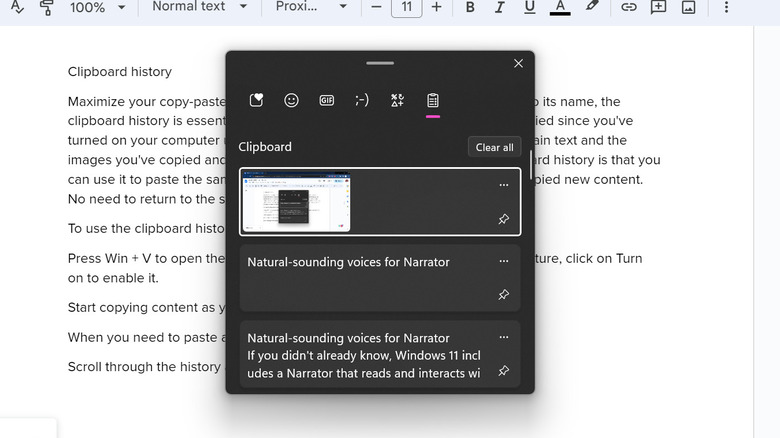Select the Clipboard history tab icon
The height and width of the screenshot is (438, 780).
pyautogui.click(x=433, y=100)
